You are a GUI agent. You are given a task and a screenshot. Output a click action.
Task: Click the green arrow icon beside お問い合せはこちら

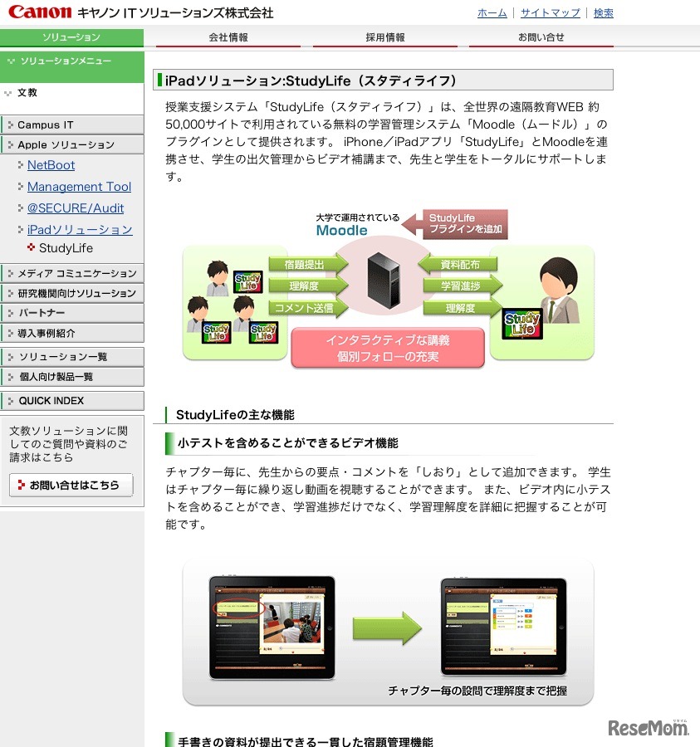point(21,485)
